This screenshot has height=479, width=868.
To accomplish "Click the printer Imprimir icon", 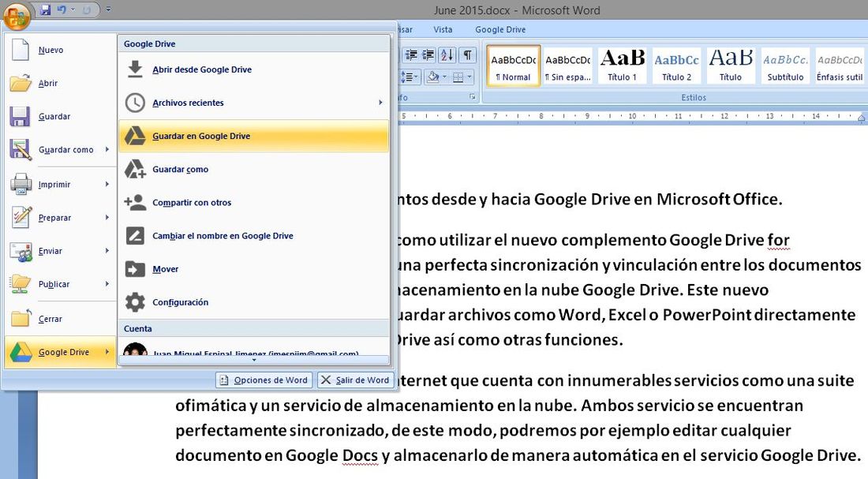I will (21, 184).
